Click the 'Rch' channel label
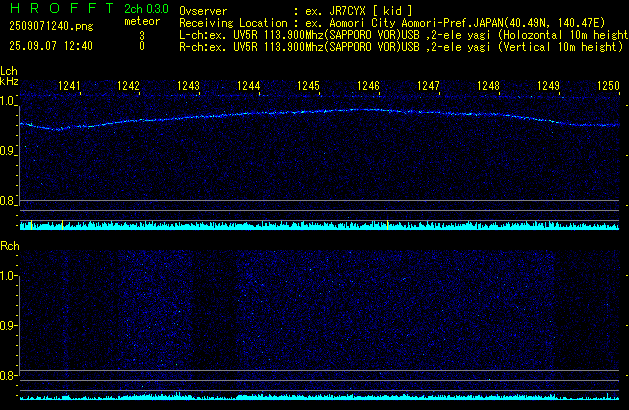Image resolution: width=629 pixels, height=410 pixels. 10,246
